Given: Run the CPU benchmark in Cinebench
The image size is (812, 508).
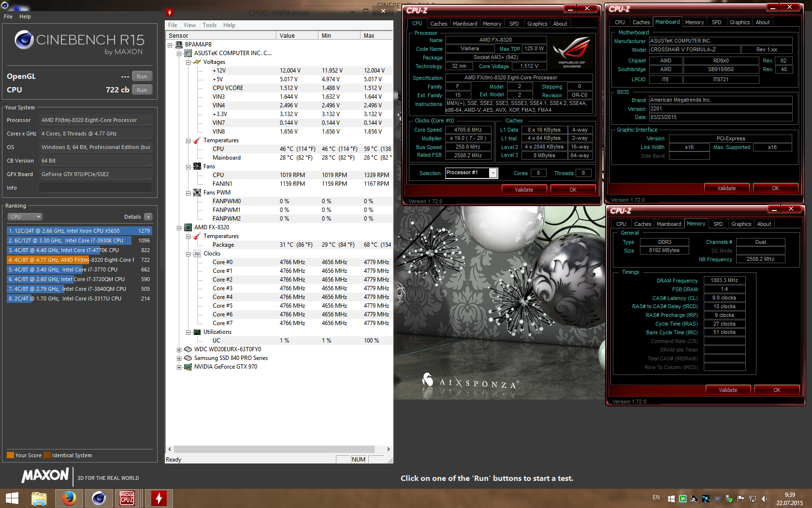Looking at the screenshot, I should click(x=142, y=90).
